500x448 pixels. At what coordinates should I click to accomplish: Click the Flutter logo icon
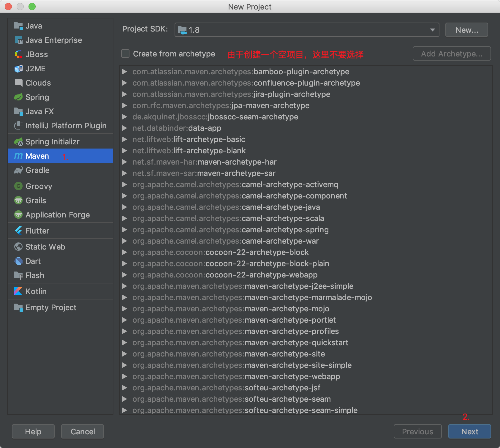pyautogui.click(x=18, y=231)
